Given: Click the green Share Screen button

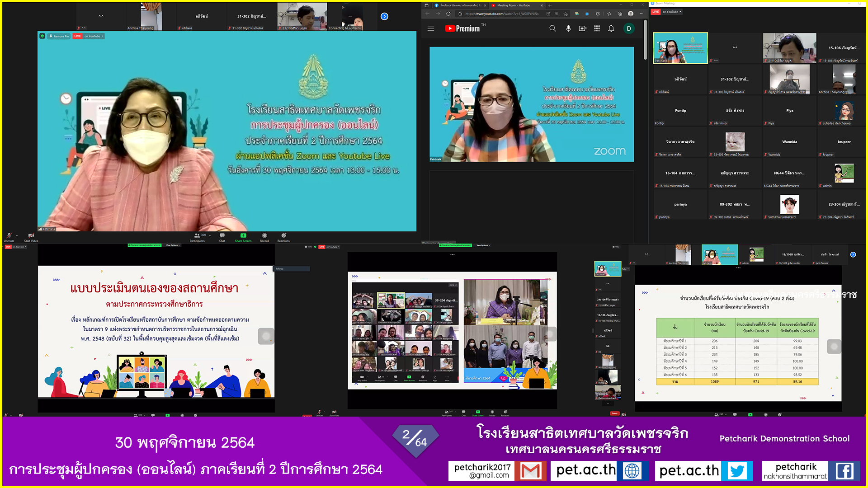Looking at the screenshot, I should click(x=243, y=237).
